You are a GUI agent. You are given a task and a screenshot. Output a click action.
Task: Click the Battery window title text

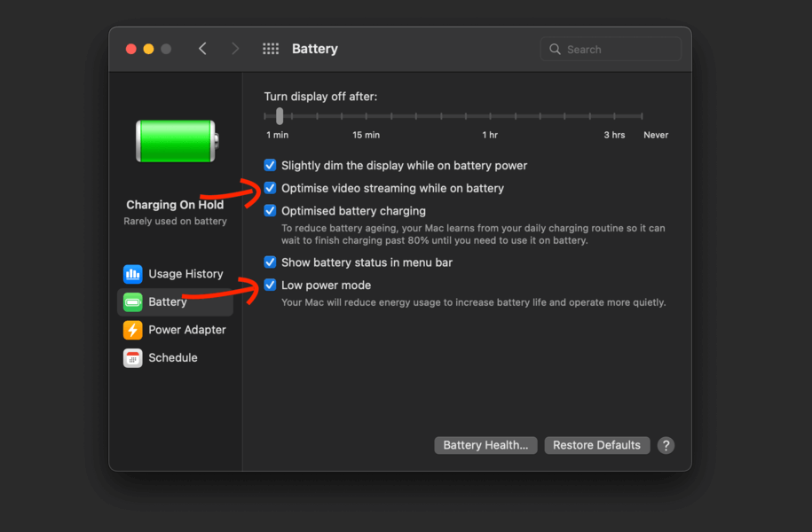coord(315,49)
